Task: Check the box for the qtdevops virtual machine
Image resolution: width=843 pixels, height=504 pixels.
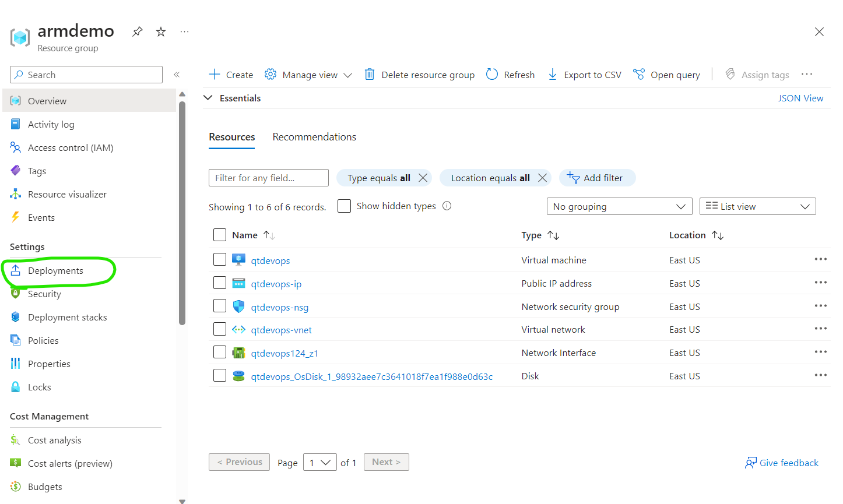Action: [220, 259]
